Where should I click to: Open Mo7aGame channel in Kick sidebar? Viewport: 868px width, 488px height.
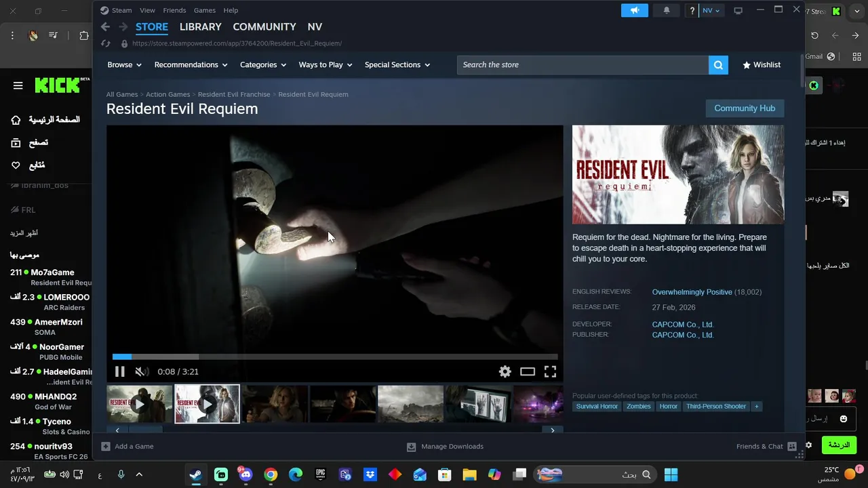pyautogui.click(x=51, y=277)
